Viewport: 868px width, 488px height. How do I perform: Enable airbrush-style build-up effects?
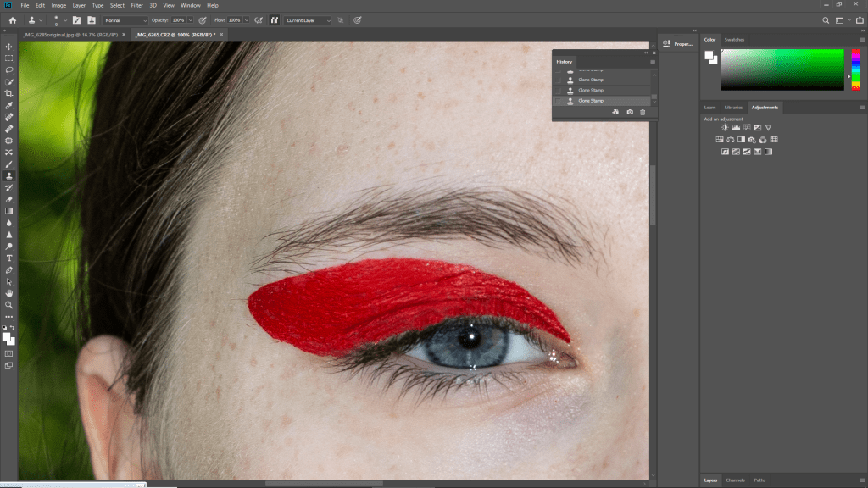[259, 19]
